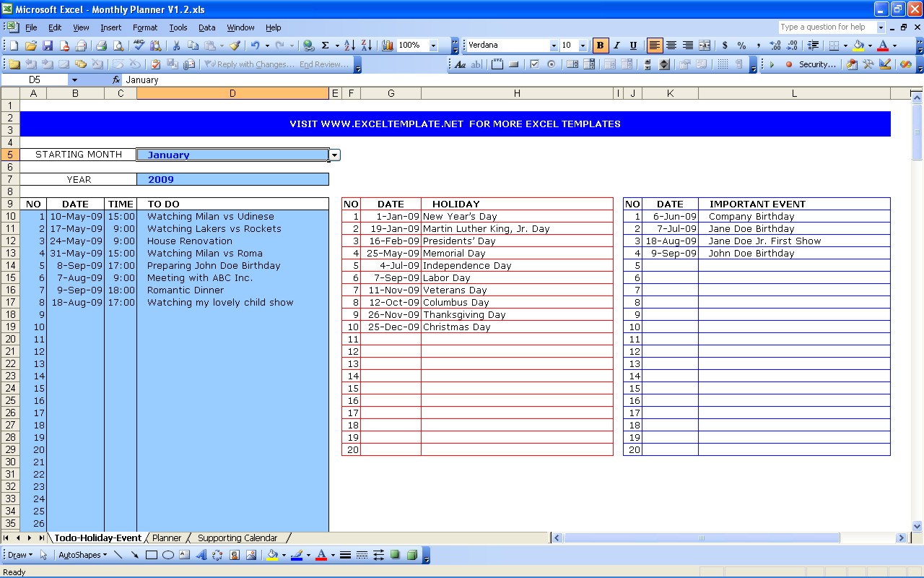Click the Record Macro red circle

coord(789,64)
